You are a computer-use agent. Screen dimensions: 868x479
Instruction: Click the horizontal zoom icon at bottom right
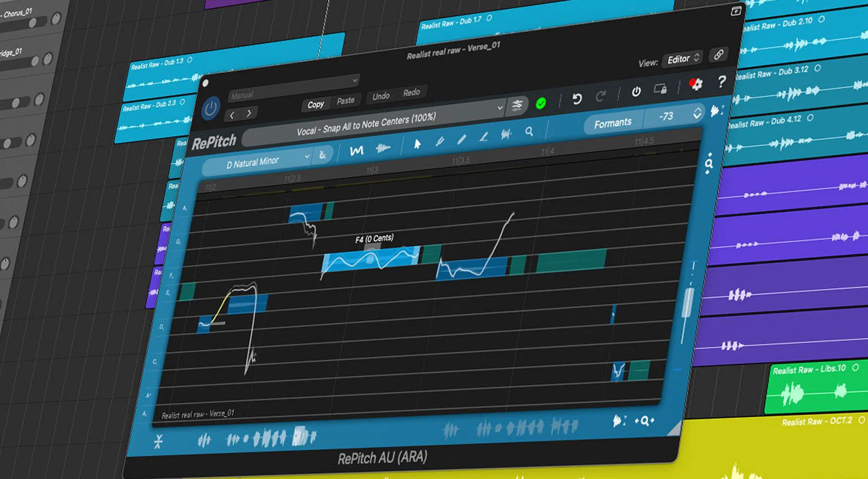[x=645, y=420]
